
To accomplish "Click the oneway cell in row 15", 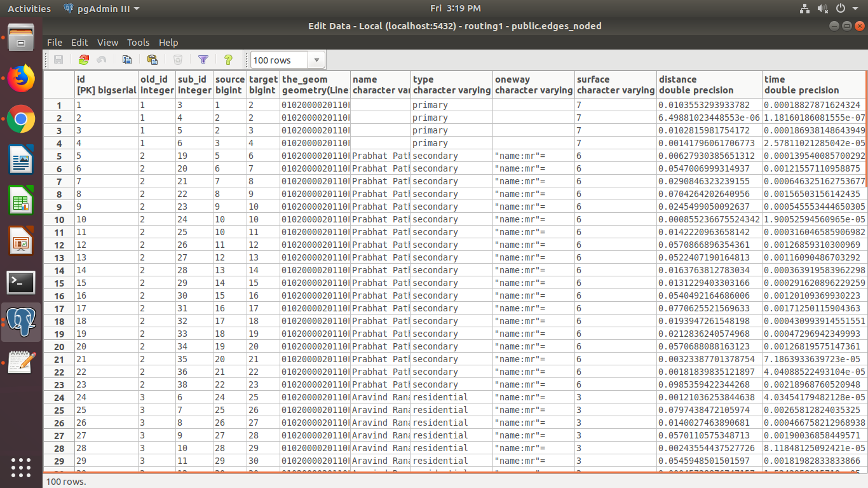I will click(x=533, y=283).
